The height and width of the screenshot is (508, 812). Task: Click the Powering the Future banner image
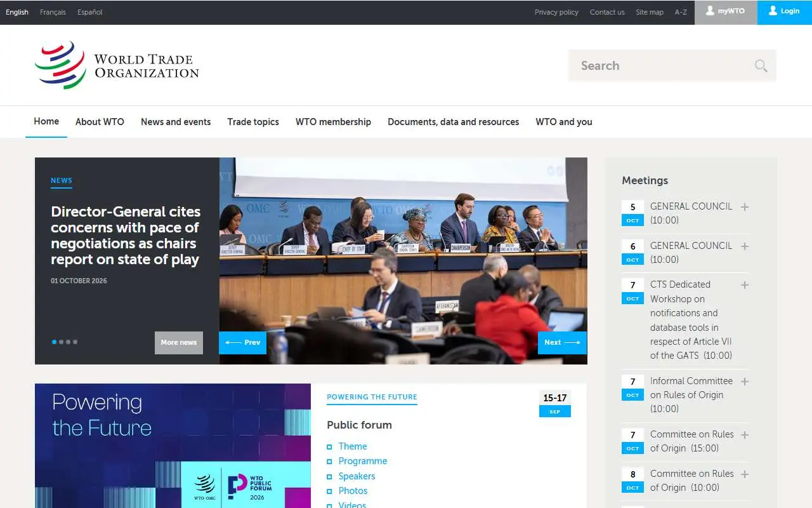(173, 446)
